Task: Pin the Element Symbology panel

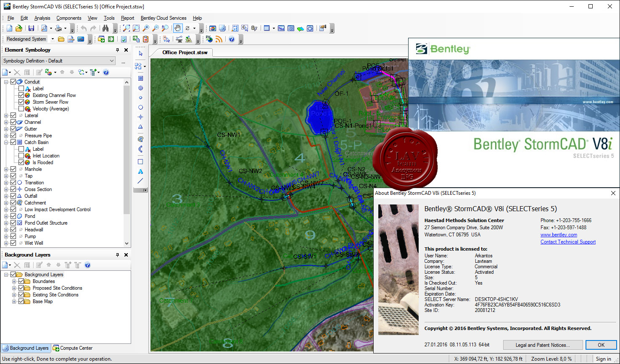Action: (x=117, y=50)
